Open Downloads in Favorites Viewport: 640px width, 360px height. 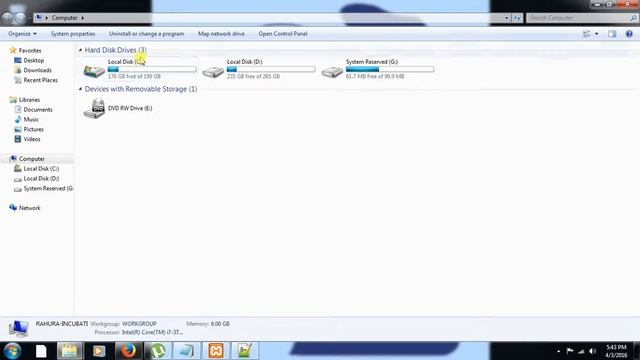pos(37,70)
